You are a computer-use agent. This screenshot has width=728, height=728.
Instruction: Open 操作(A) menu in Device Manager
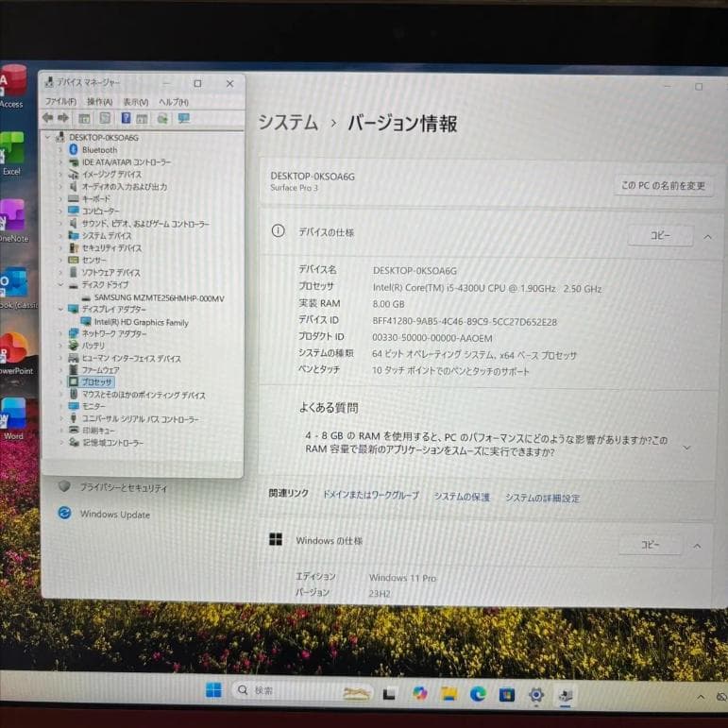(100, 102)
